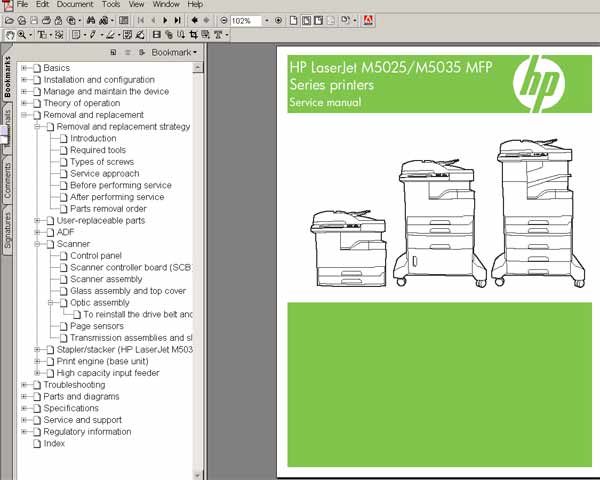Expand Parts and diagrams bookmark

(x=24, y=397)
